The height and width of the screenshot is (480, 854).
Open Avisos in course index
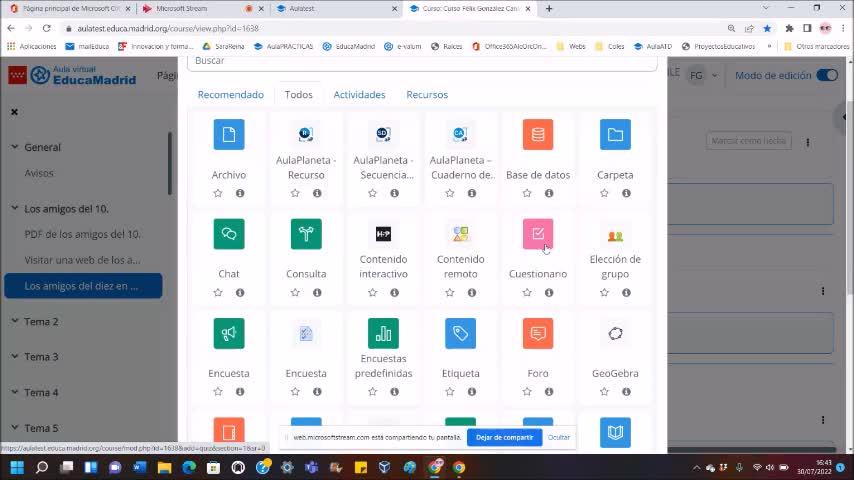click(x=39, y=173)
